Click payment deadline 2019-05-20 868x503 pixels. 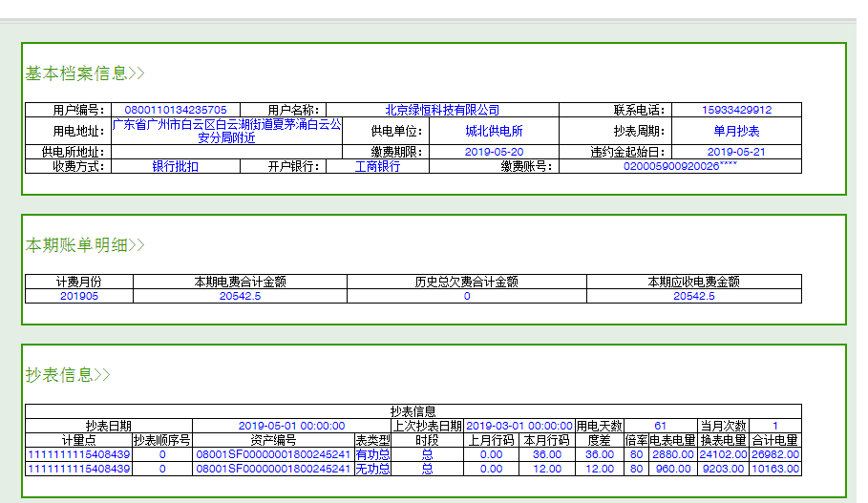tap(494, 152)
